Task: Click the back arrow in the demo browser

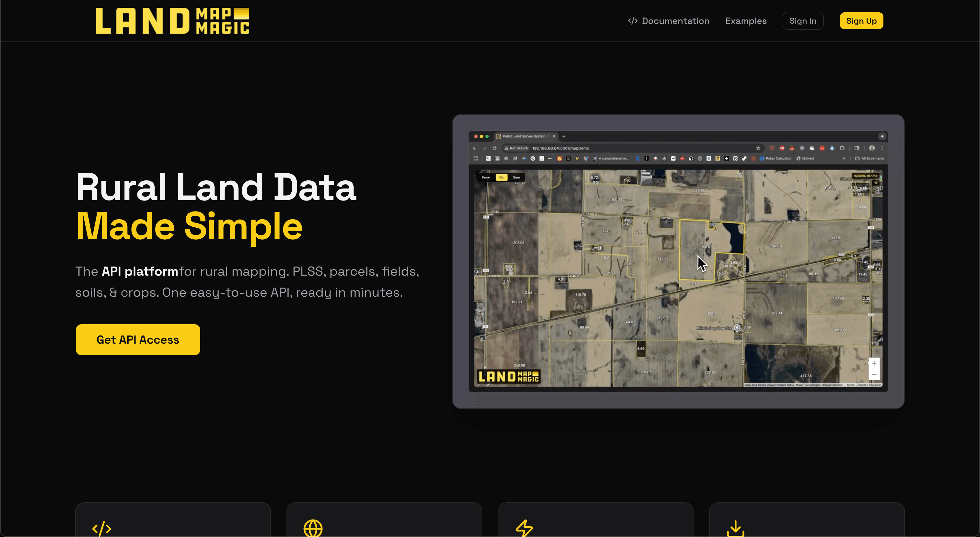Action: click(x=474, y=148)
